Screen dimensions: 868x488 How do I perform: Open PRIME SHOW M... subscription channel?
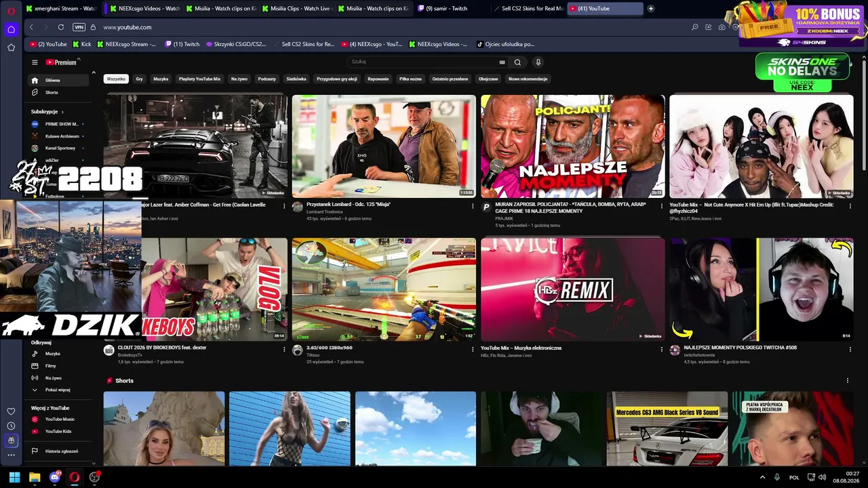59,124
